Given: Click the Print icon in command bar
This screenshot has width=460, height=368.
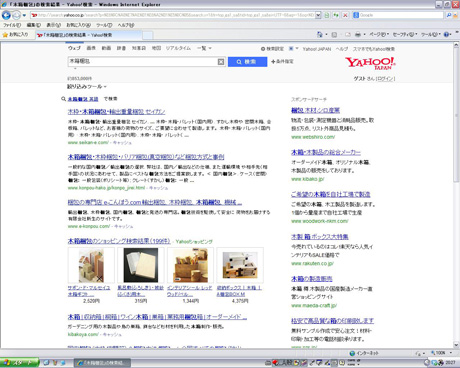Looking at the screenshot, I should point(358,34).
